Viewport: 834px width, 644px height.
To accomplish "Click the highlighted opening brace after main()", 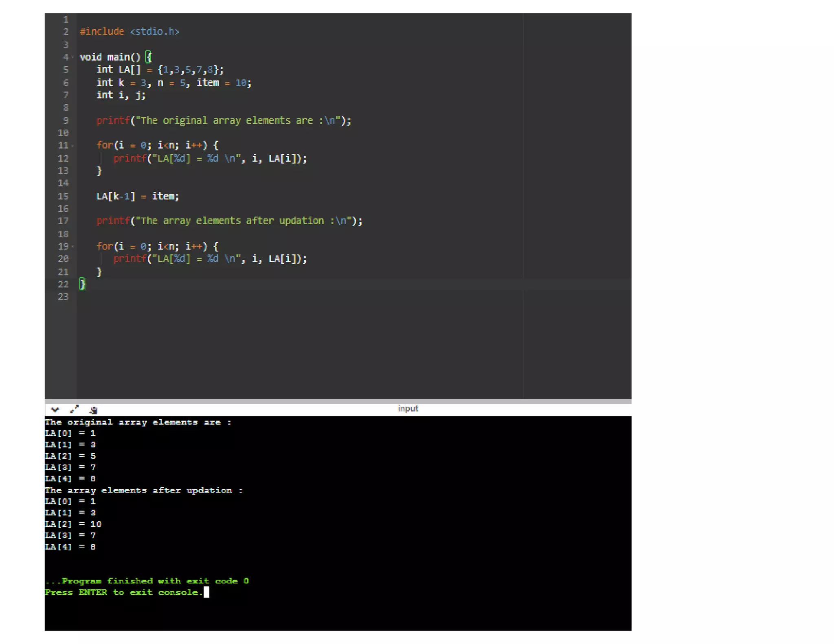I will [149, 57].
